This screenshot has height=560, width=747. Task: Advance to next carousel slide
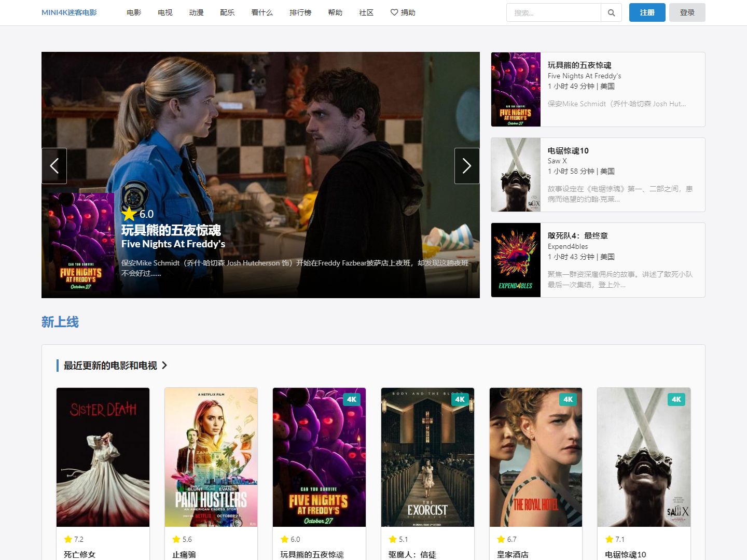tap(467, 166)
